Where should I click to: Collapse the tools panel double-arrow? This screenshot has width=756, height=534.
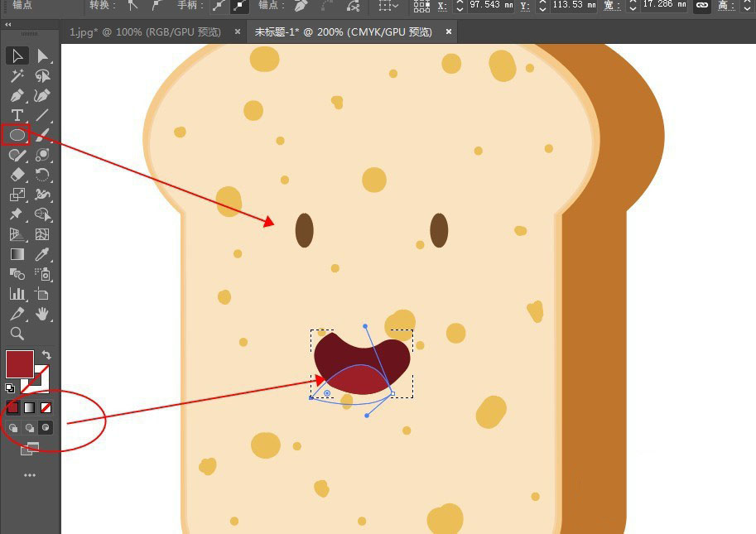click(x=7, y=24)
